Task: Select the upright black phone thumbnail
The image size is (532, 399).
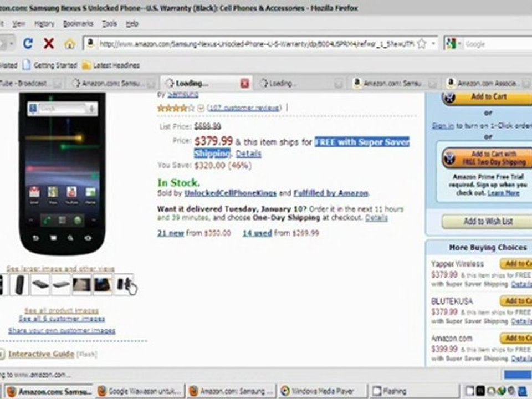Action: (19, 284)
